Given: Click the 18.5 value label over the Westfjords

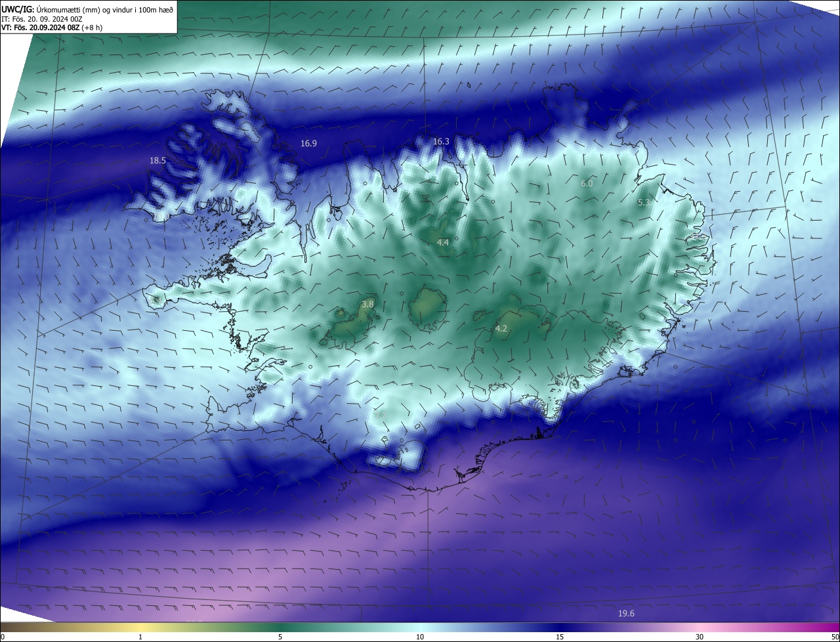Looking at the screenshot, I should [x=157, y=160].
